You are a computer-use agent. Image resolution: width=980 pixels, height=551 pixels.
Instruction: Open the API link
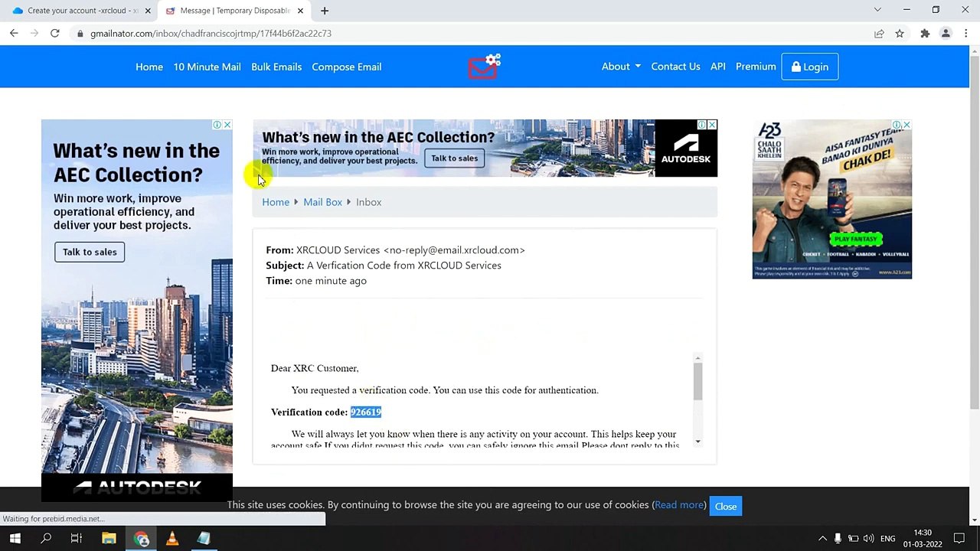tap(717, 67)
